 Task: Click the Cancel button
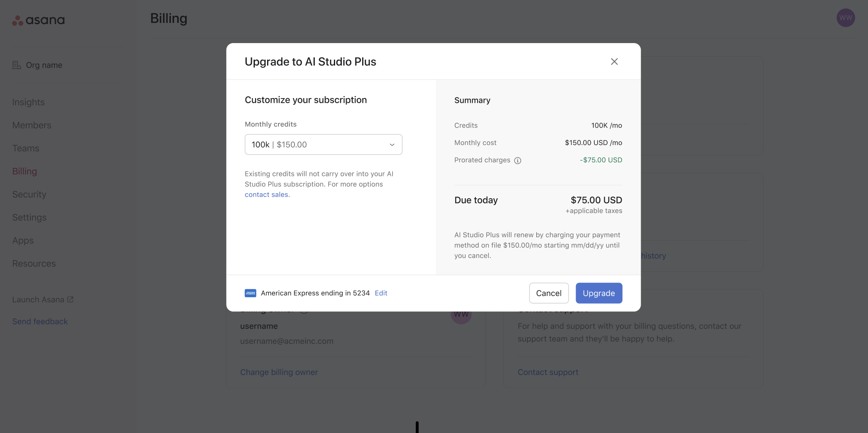[x=549, y=293]
